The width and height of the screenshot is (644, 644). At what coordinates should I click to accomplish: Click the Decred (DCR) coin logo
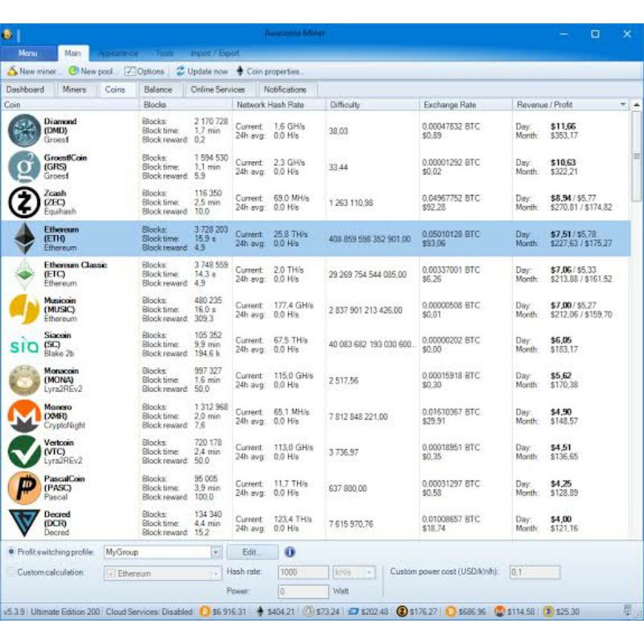tap(24, 523)
